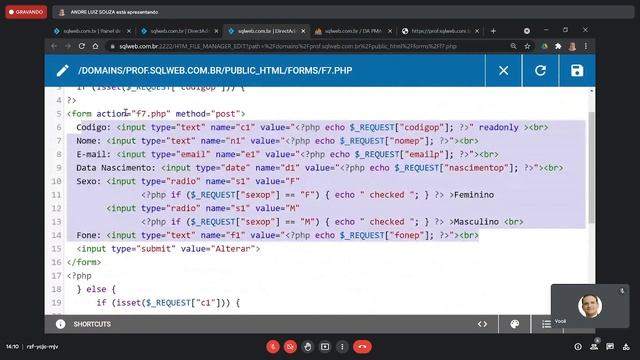
Task: Click the self-view video thumbnail
Action: (589, 306)
